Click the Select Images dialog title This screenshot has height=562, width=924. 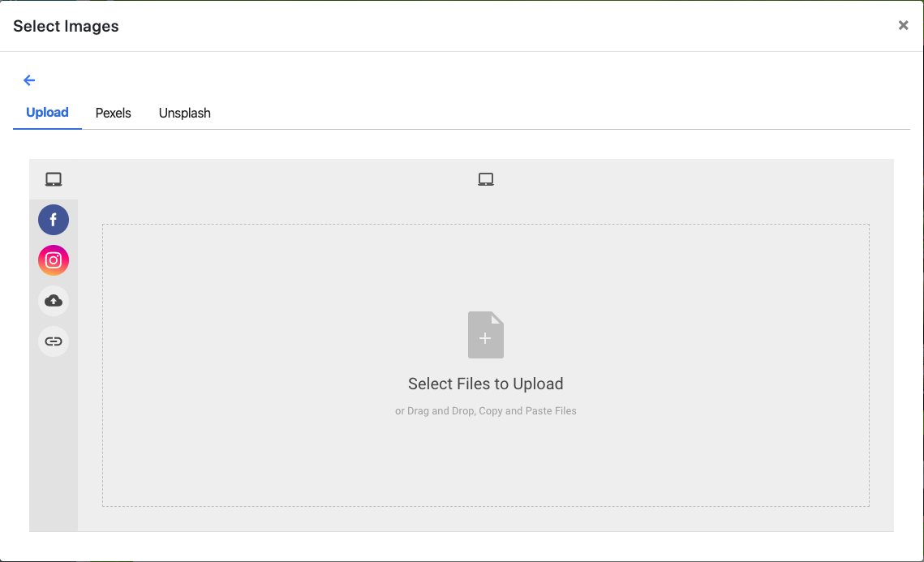[x=67, y=26]
